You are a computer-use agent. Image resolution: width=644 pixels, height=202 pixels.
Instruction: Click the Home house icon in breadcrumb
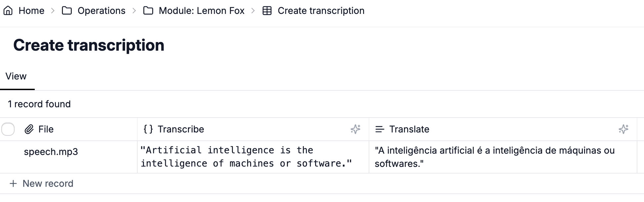pyautogui.click(x=8, y=11)
